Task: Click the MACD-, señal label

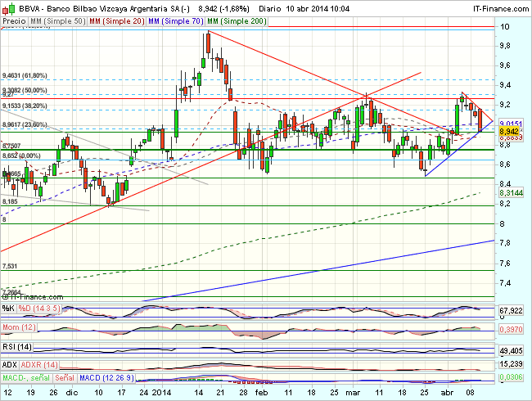Action: [x=26, y=377]
